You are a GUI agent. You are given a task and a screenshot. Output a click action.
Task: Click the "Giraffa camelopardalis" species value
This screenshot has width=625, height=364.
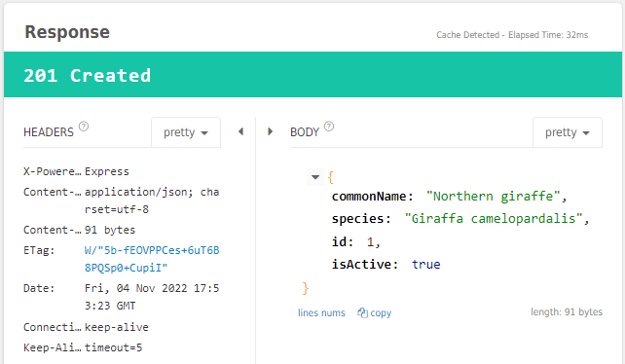coord(494,218)
